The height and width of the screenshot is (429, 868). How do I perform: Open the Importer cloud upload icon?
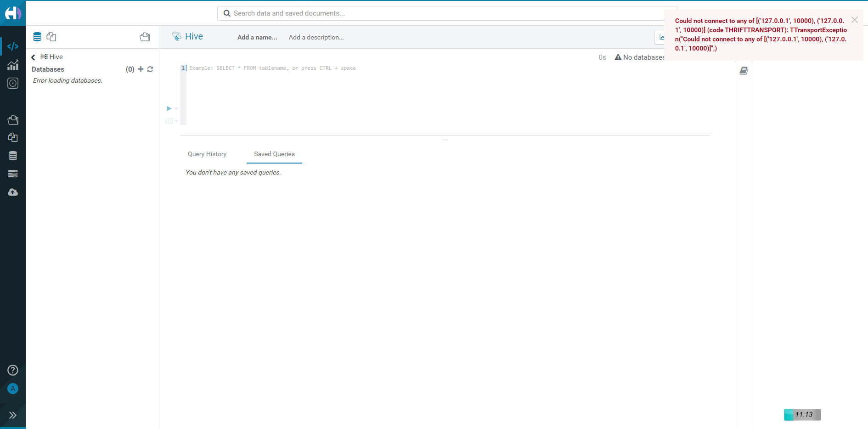point(12,192)
